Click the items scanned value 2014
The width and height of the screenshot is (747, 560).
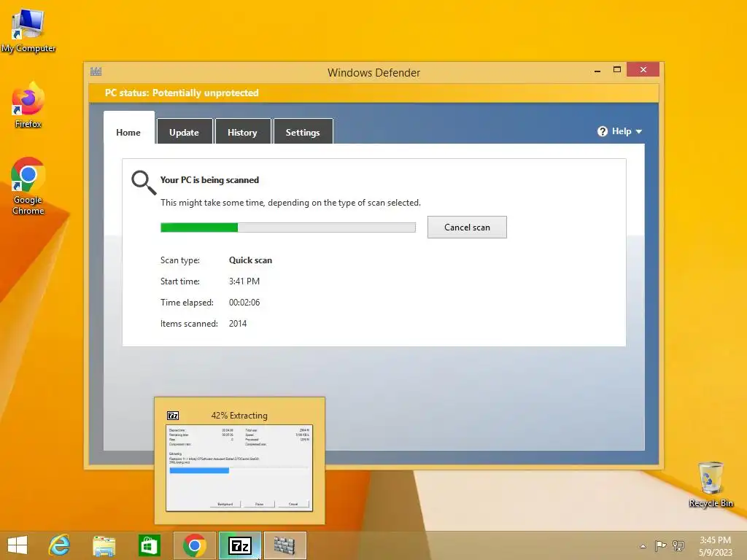point(238,324)
